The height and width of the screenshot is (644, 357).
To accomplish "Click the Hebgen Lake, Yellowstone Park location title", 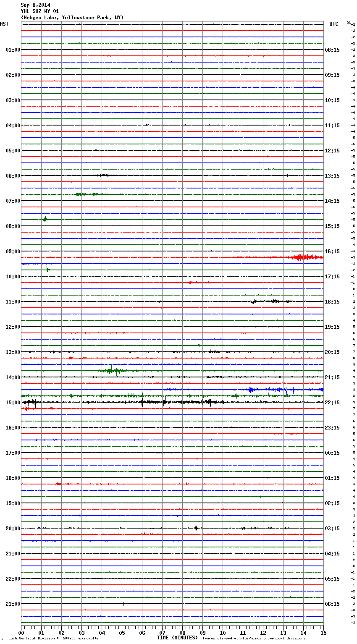I will 72,18.
